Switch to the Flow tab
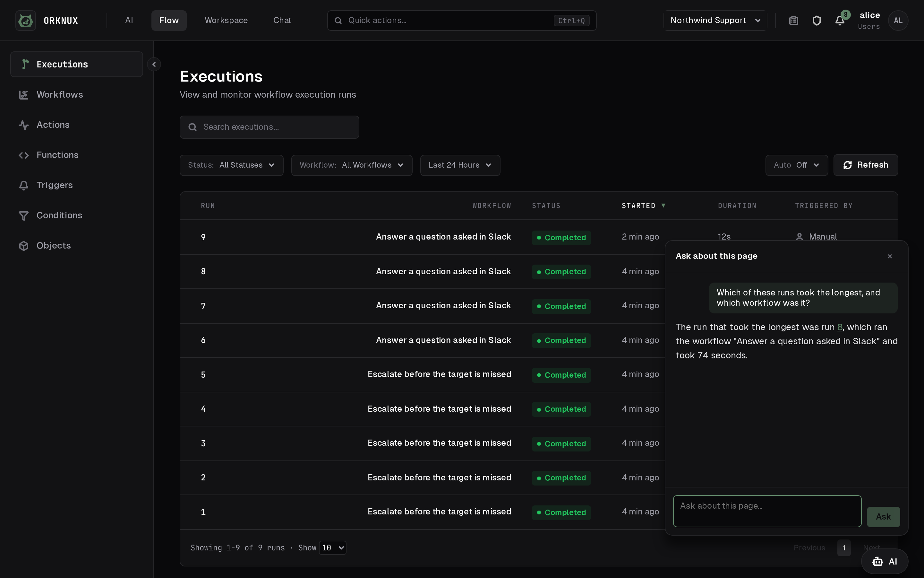Screen dimensions: 924x578 (169, 20)
